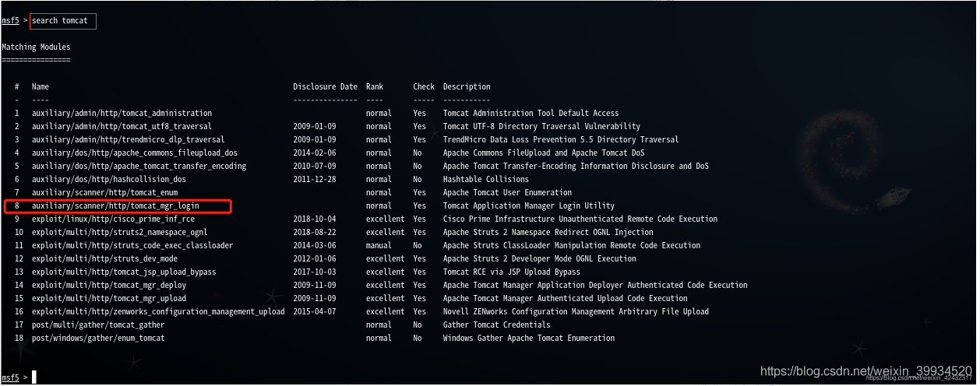Image resolution: width=980 pixels, height=386 pixels.
Task: Click 'Novell ZENworks Configuration Management' description
Action: click(x=576, y=311)
